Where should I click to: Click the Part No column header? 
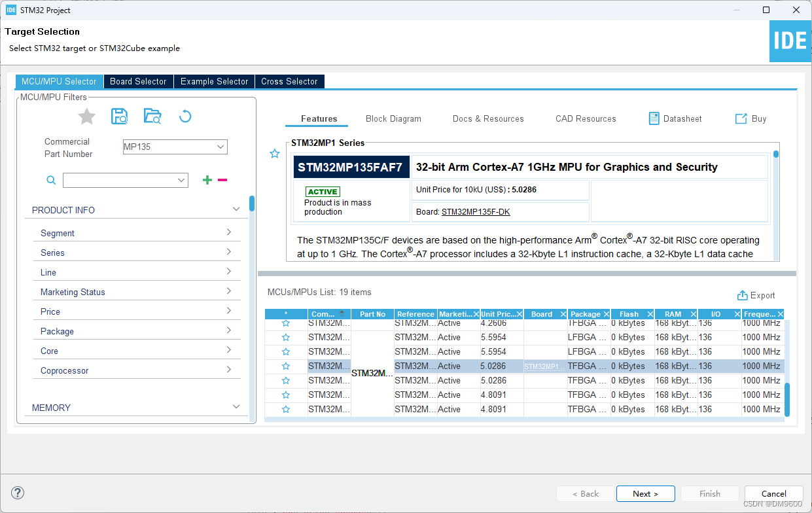372,314
